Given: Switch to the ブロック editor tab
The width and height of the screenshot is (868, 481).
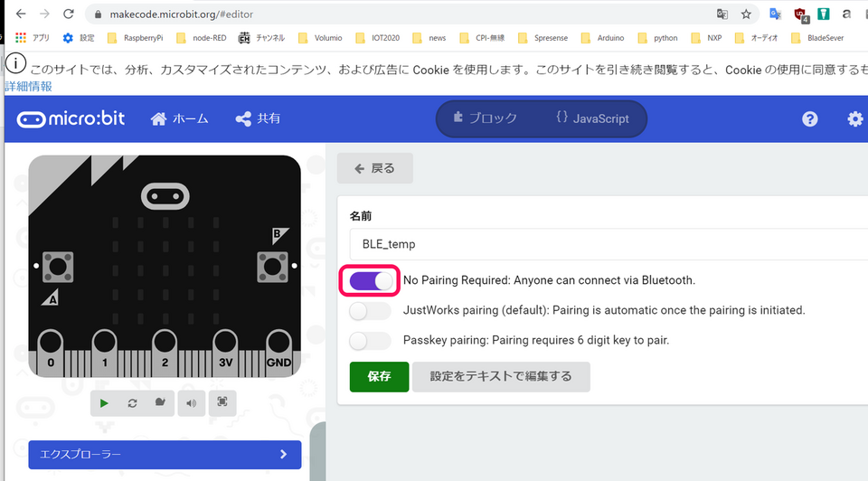Looking at the screenshot, I should click(486, 118).
